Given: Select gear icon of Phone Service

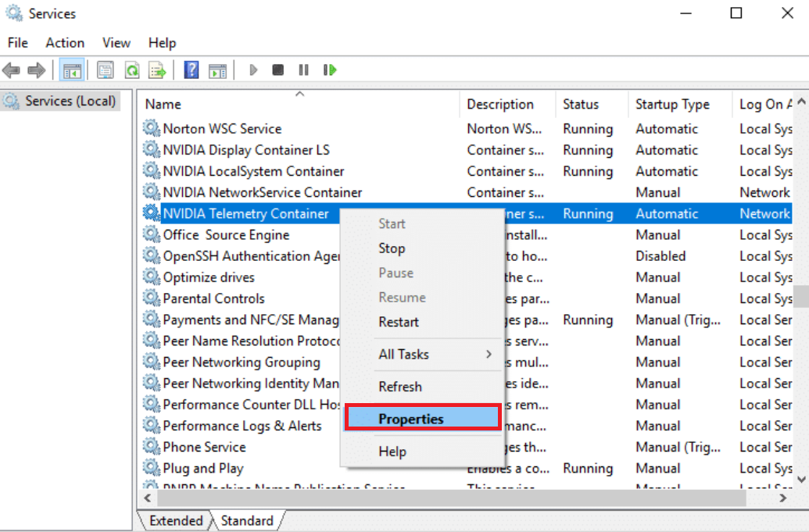Looking at the screenshot, I should (x=151, y=446).
